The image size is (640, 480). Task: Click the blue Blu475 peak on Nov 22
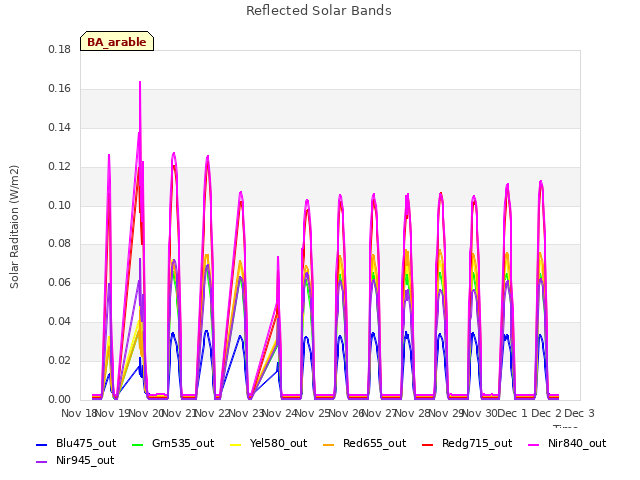click(207, 331)
